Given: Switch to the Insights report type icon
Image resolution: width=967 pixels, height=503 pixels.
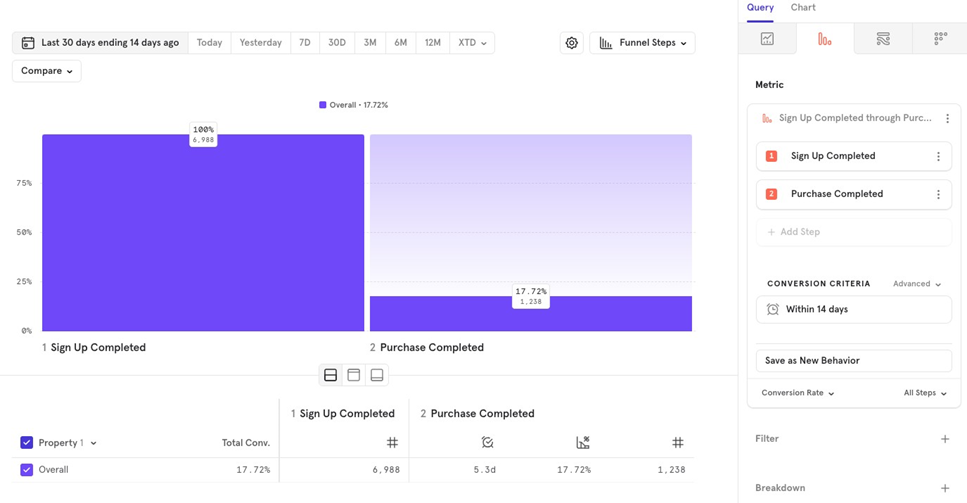Looking at the screenshot, I should (x=767, y=39).
